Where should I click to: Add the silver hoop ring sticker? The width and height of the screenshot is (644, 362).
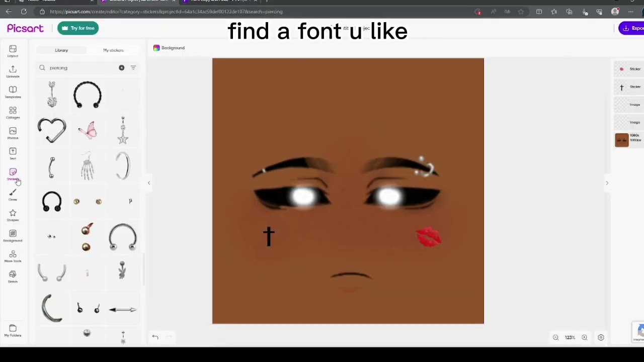[123, 166]
